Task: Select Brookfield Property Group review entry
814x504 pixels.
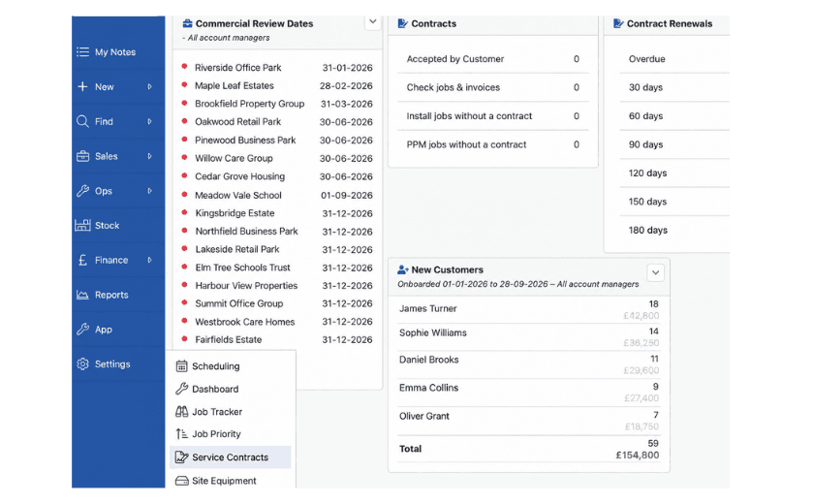Action: coord(277,104)
